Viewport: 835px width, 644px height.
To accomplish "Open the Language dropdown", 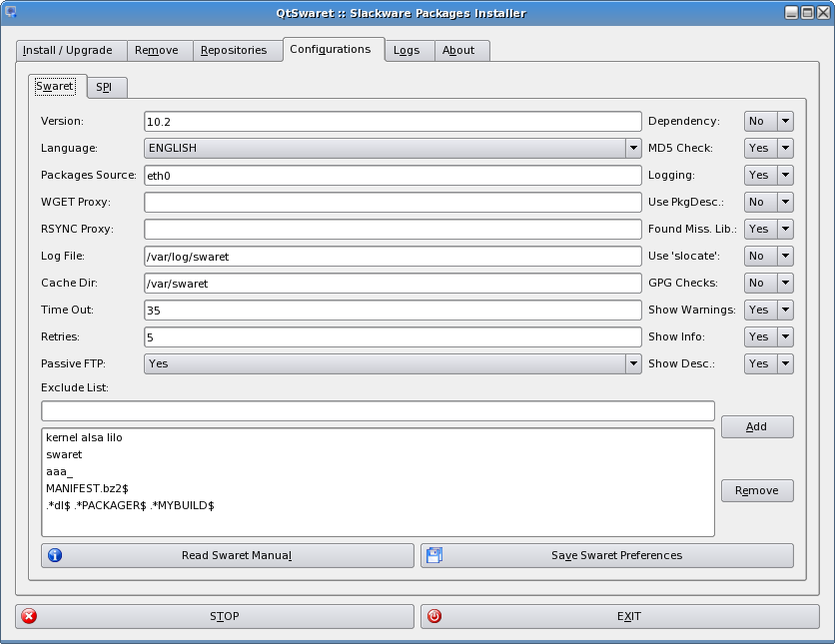I will (393, 148).
